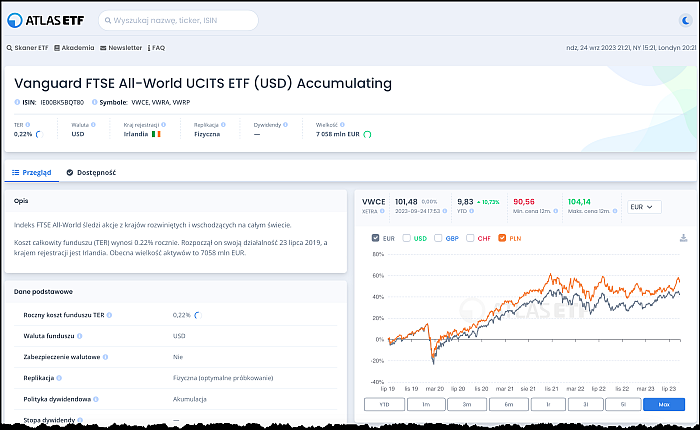Check the USD series checkbox

(x=406, y=238)
